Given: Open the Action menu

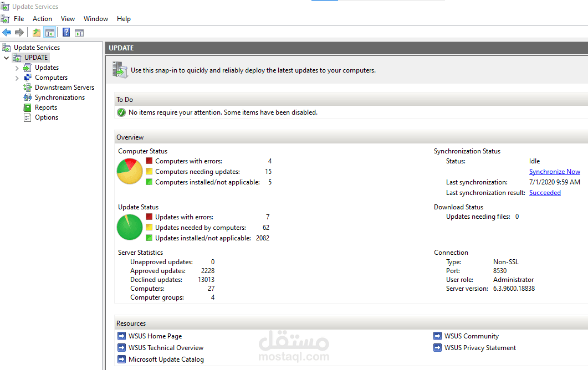Looking at the screenshot, I should (42, 19).
